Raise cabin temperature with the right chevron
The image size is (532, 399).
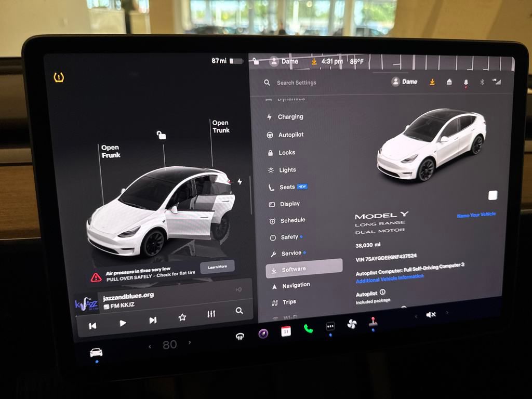point(190,343)
